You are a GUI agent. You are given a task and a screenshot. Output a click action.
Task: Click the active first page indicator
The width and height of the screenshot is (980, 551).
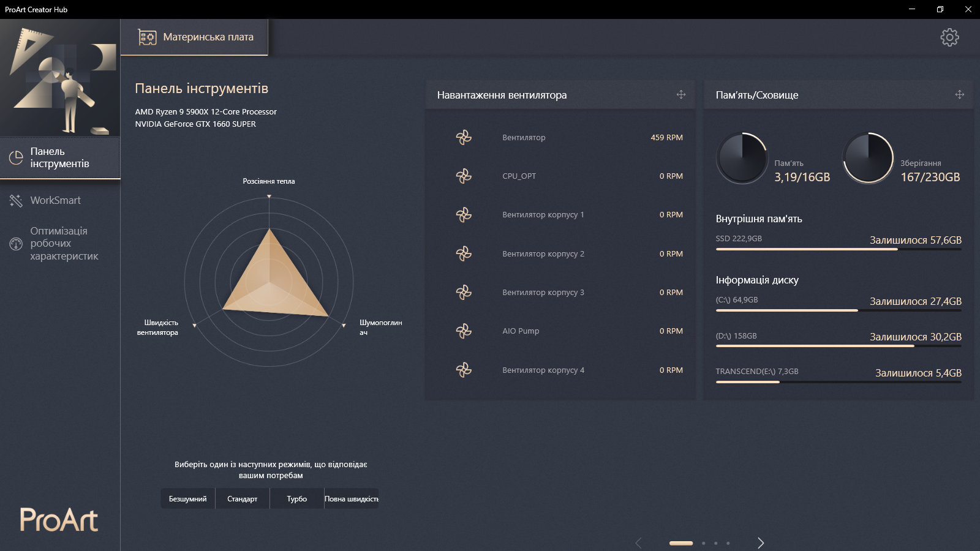[681, 543]
